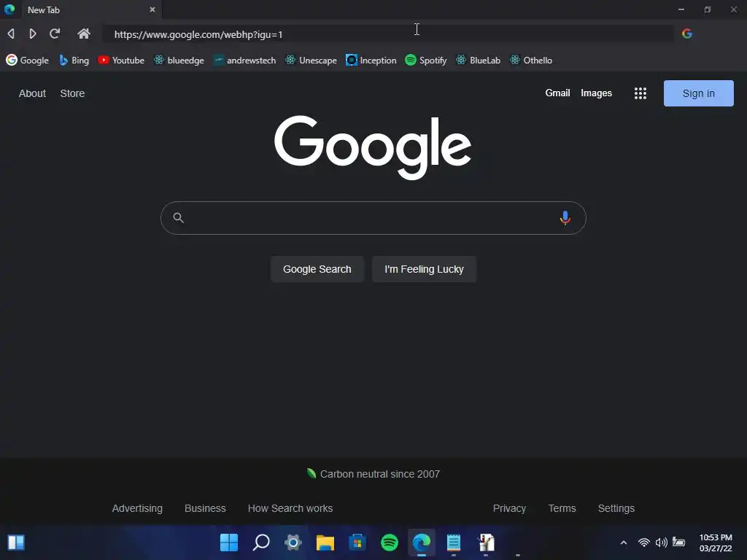This screenshot has height=560, width=747.
Task: Open the paint app icon on taskbar
Action: [x=486, y=542]
